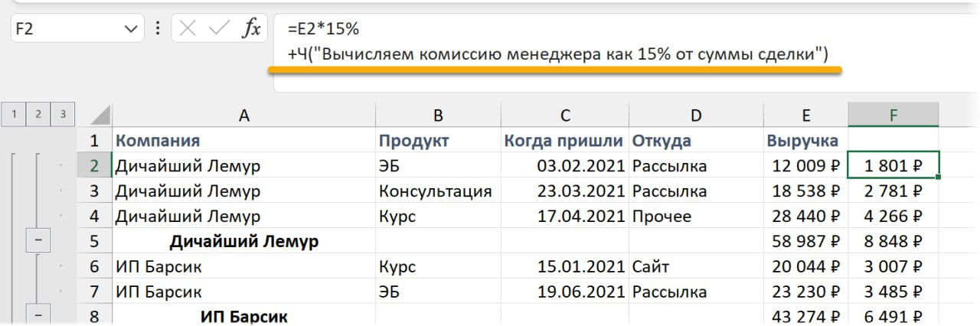This screenshot has width=980, height=326.
Task: Click the Insert Function fx icon
Action: click(251, 30)
